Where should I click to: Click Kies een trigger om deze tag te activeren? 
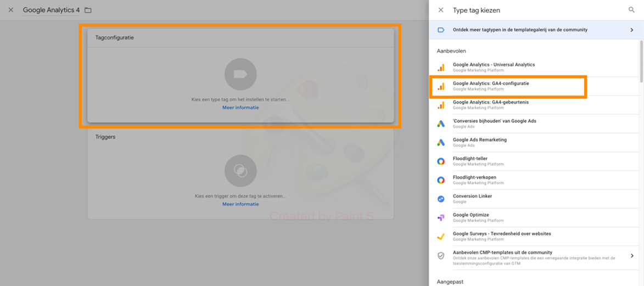point(240,196)
